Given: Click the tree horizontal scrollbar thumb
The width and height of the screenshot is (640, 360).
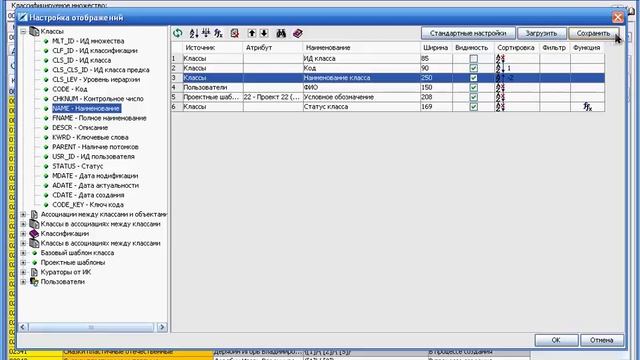Looking at the screenshot, I should [91, 327].
